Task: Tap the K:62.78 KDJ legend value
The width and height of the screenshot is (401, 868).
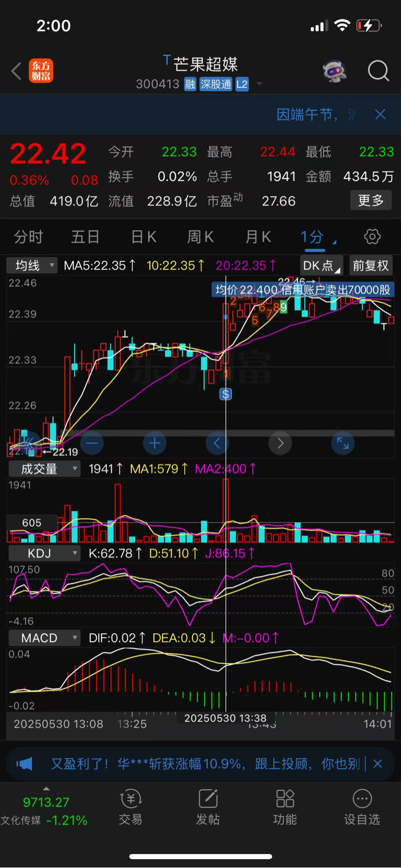Action: click(x=115, y=553)
